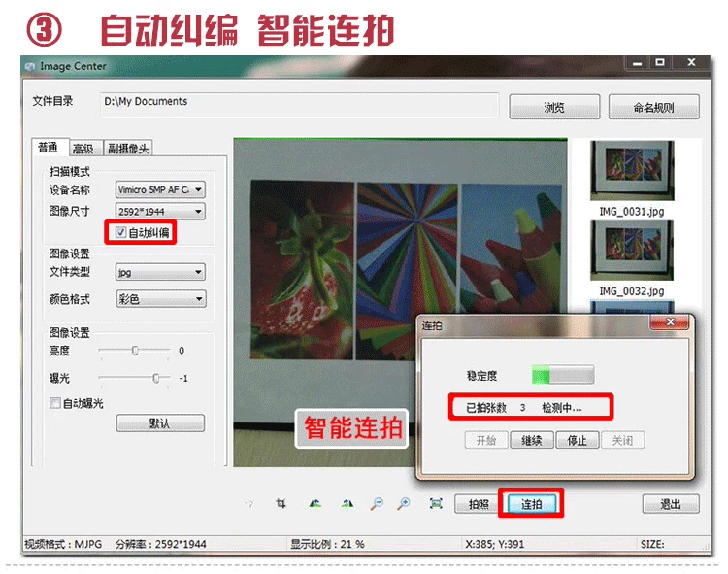Click the 命名规则 button

coord(653,107)
